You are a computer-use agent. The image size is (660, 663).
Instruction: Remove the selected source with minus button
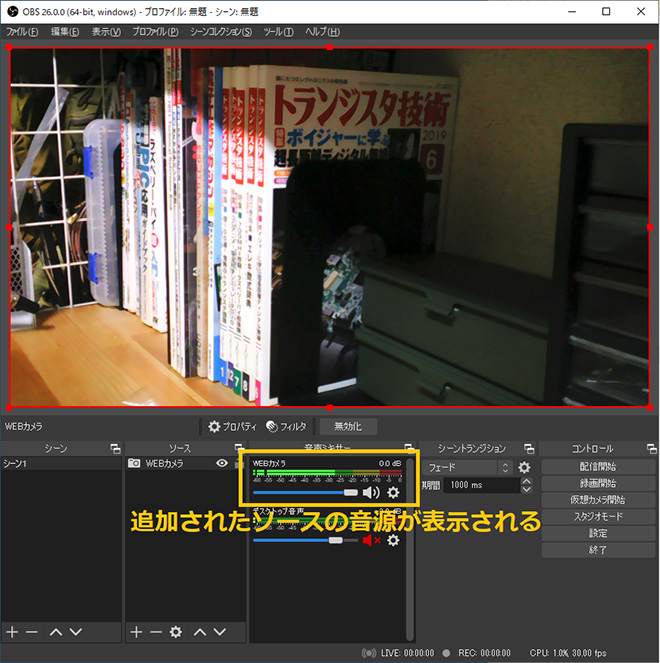(156, 632)
